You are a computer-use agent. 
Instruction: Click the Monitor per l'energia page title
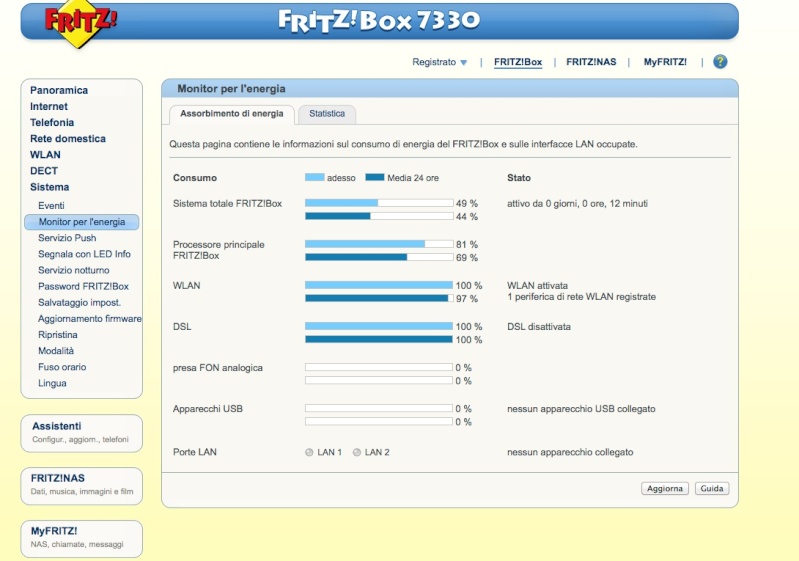click(x=231, y=89)
